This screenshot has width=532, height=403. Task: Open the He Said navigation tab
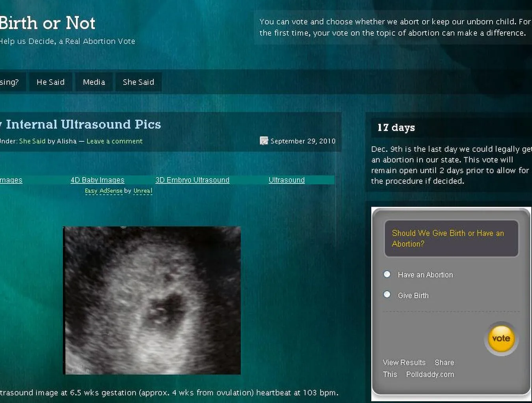point(50,82)
